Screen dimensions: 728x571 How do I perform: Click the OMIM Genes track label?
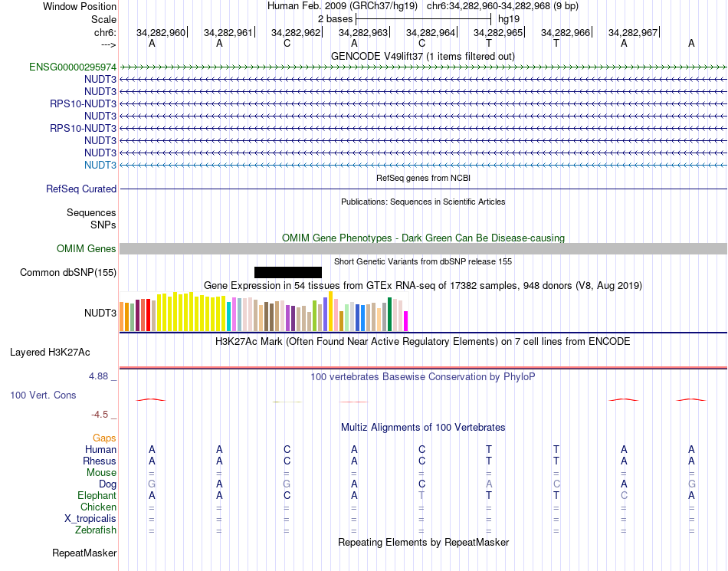(87, 249)
